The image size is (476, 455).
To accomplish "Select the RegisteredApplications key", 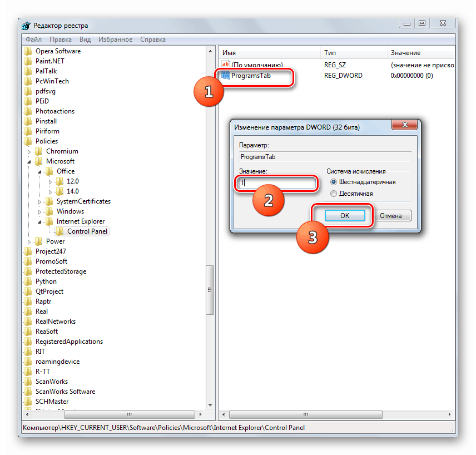I will (69, 342).
